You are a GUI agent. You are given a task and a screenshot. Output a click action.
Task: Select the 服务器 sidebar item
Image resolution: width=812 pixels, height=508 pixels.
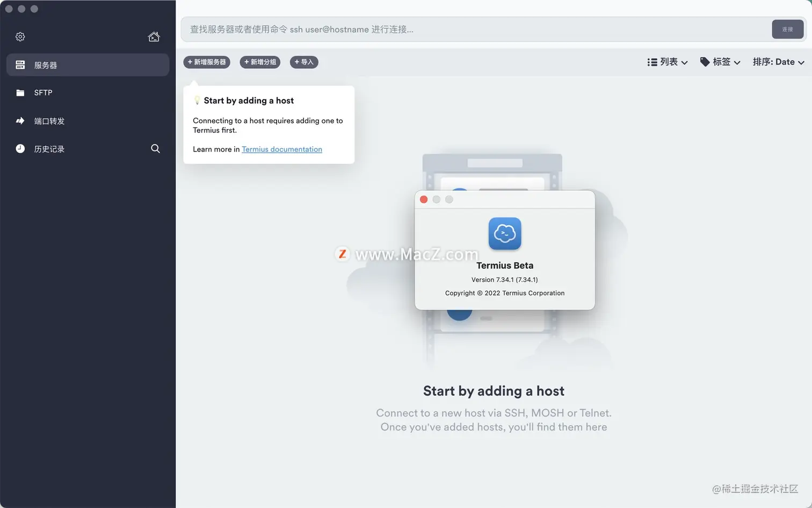point(88,65)
